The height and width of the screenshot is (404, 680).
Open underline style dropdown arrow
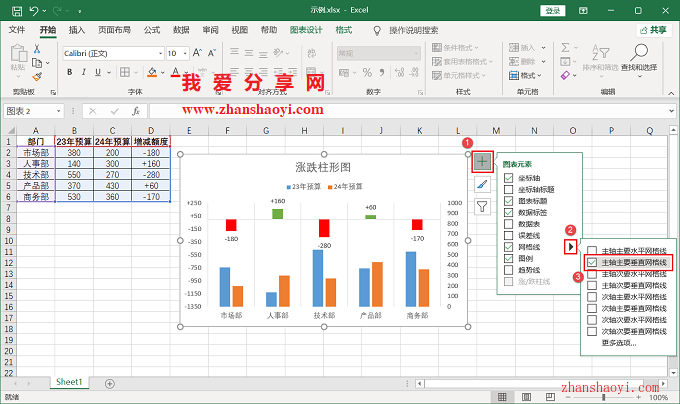point(109,72)
